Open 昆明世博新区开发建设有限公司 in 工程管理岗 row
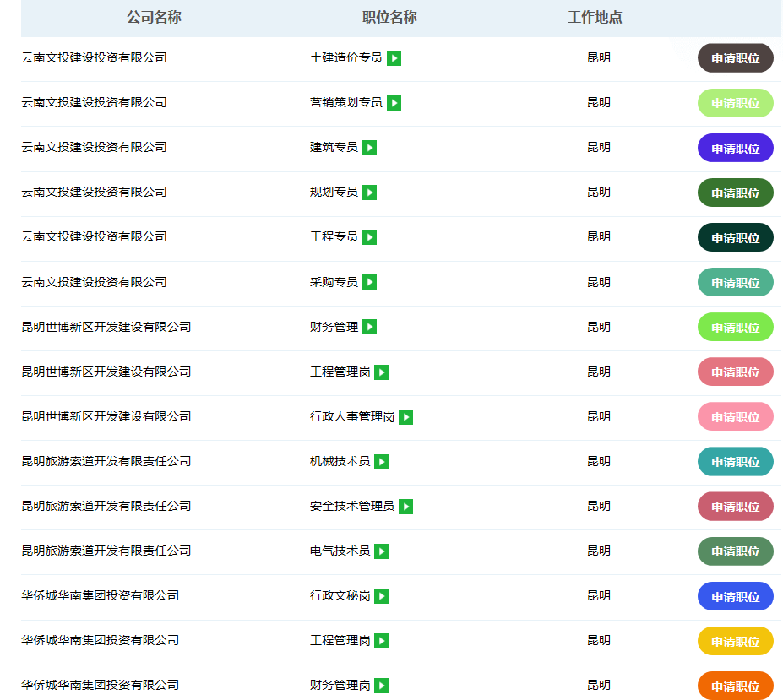783x700 pixels. pos(106,372)
